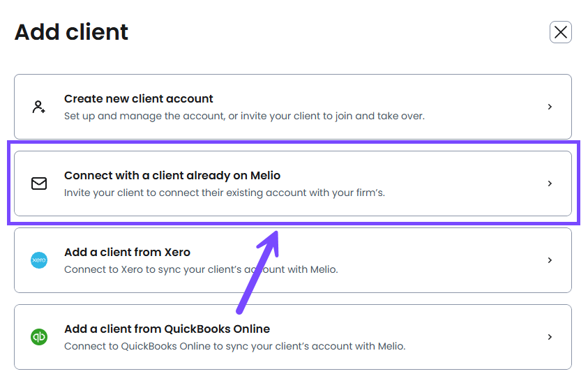Click the green QuickBooks logo icon
Screen dimensions: 588x390
click(x=39, y=337)
